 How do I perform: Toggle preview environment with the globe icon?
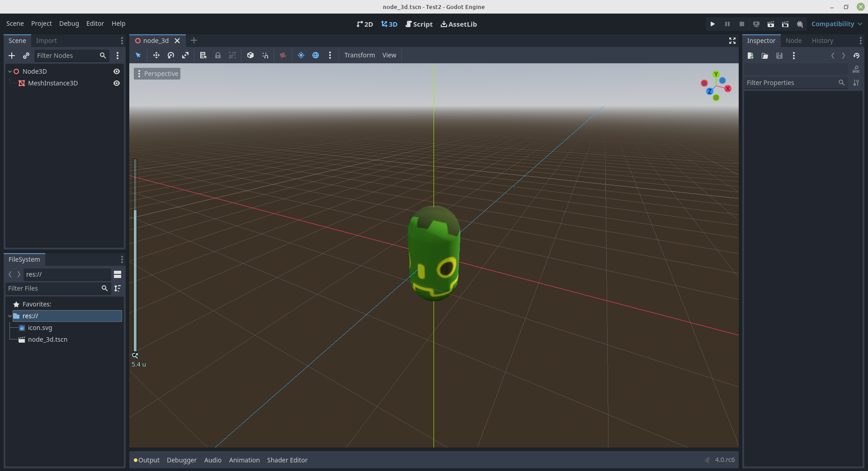click(x=316, y=55)
